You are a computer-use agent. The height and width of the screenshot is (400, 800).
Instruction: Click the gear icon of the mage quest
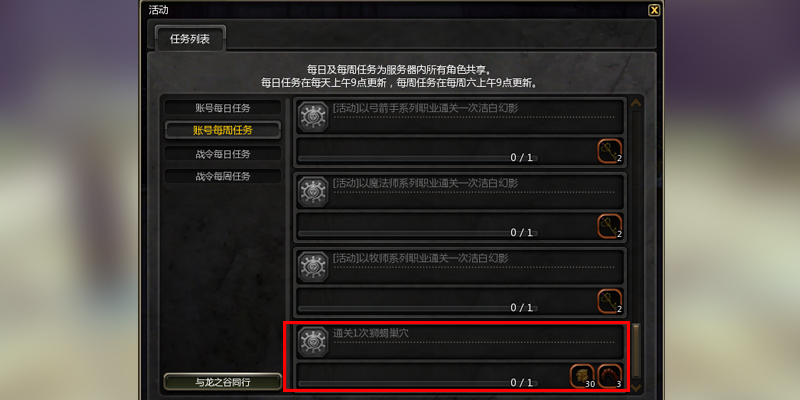(313, 192)
